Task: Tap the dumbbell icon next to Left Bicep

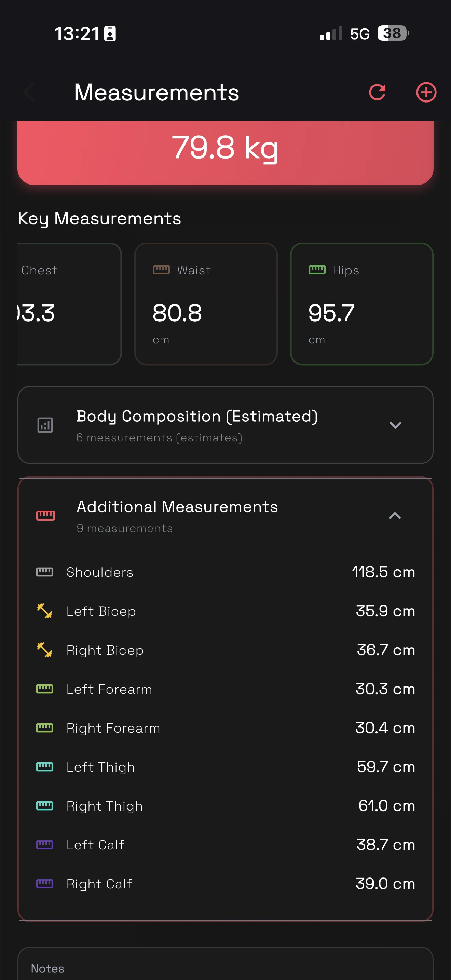Action: coord(44,611)
